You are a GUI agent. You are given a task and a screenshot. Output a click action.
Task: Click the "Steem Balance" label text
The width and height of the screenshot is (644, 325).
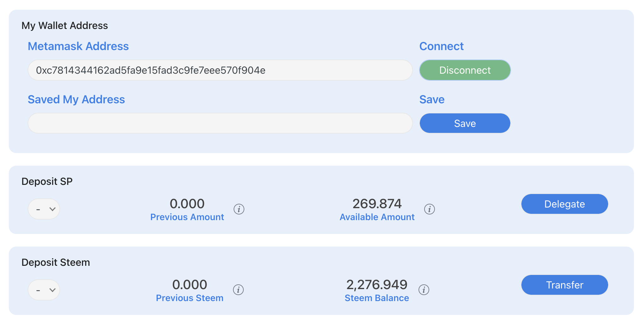pyautogui.click(x=377, y=298)
